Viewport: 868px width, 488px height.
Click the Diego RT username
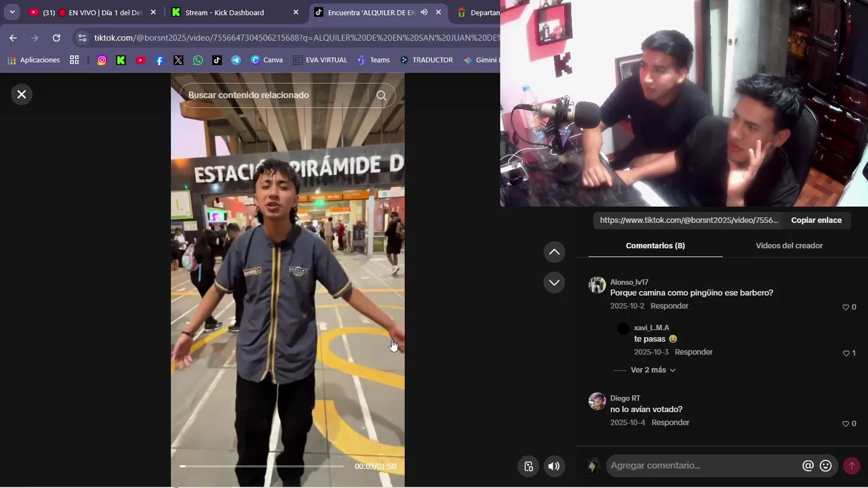click(625, 399)
